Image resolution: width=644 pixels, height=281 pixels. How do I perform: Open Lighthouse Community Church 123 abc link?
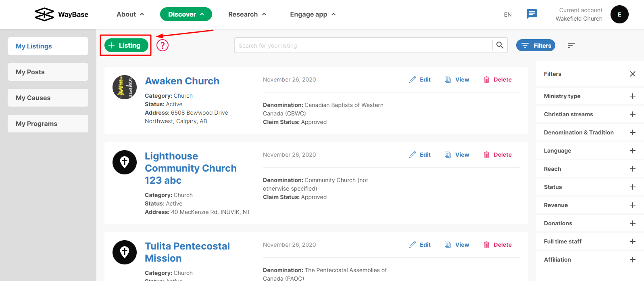pyautogui.click(x=191, y=168)
